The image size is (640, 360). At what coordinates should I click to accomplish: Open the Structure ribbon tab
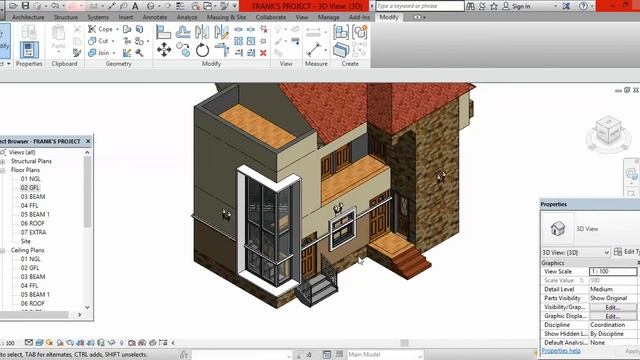66,17
